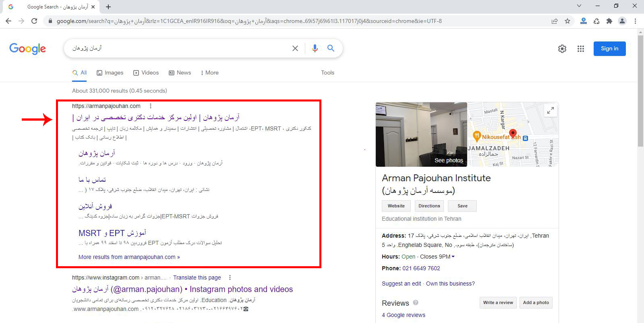Screen dimensions: 644x323
Task: Open the Instagram arman.pajouhan result
Action: pos(182,289)
